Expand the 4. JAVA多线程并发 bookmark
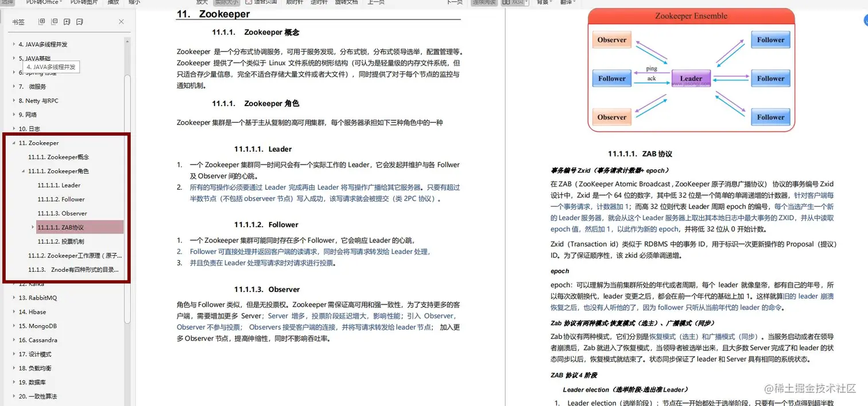The image size is (868, 406). (x=14, y=44)
